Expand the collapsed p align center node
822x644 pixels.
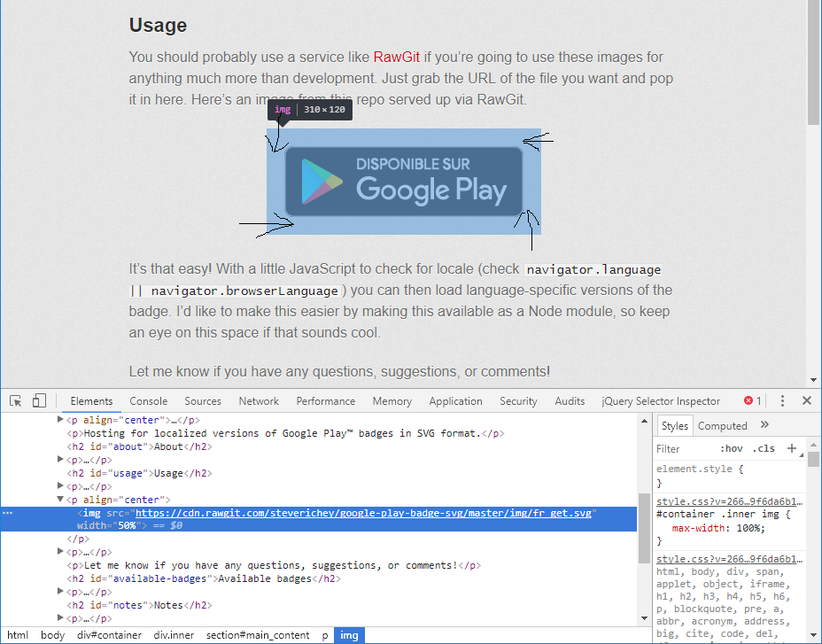pyautogui.click(x=60, y=420)
